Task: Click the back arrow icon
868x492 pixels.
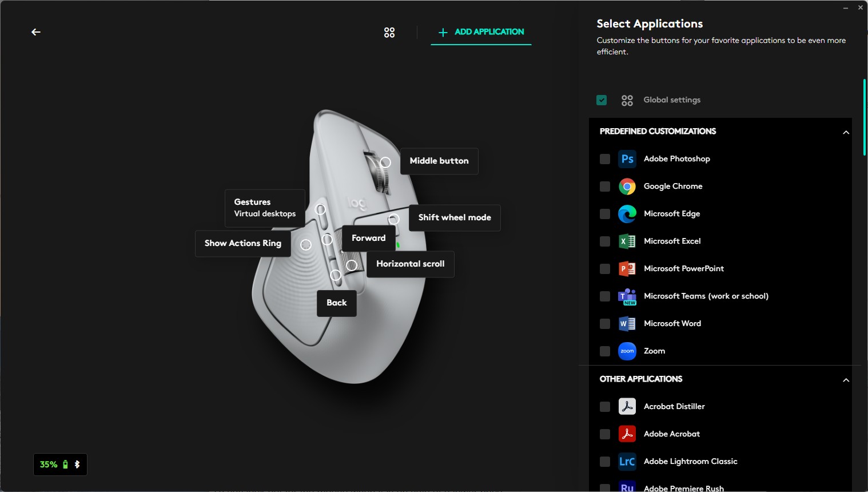Action: [36, 32]
